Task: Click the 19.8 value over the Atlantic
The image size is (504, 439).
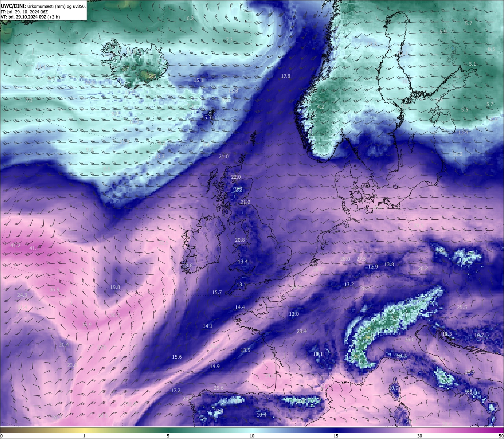Action: pos(115,287)
